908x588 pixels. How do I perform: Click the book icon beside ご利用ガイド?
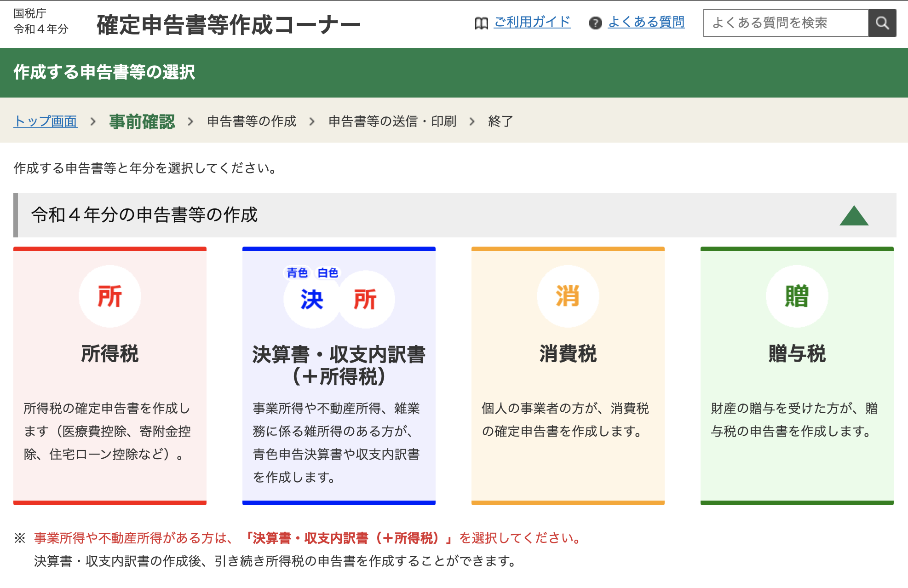point(481,23)
